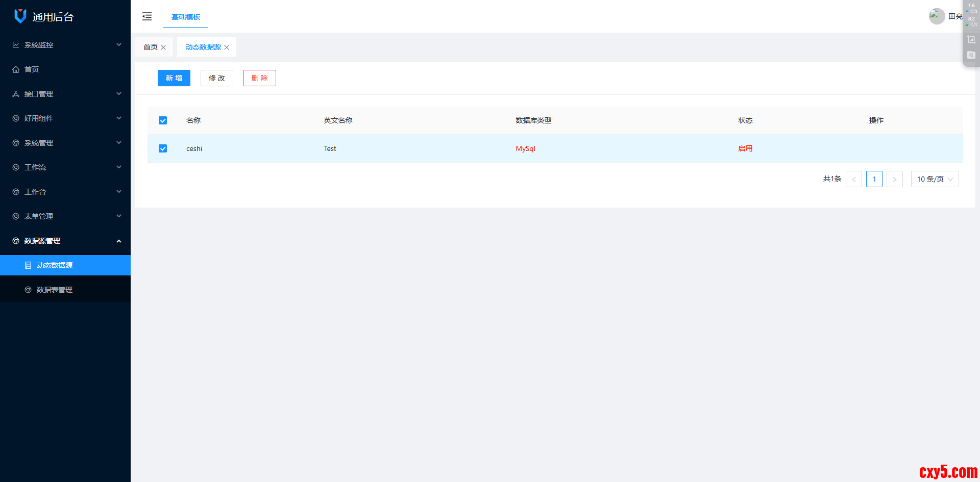The image size is (980, 482).
Task: Toggle the select-all checkbox in table header
Action: pos(163,120)
